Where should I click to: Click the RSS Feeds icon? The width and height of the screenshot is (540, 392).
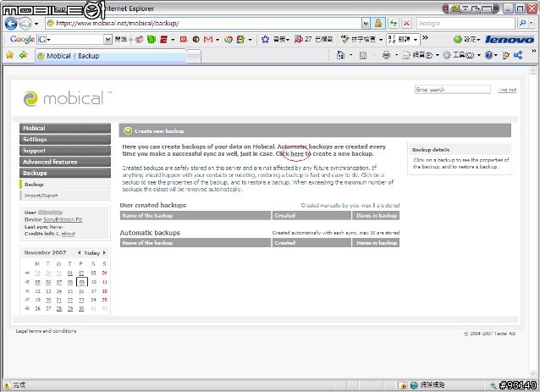coord(363,56)
